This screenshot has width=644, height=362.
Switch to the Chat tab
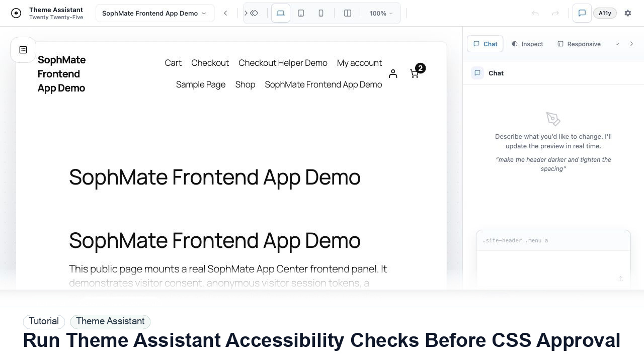click(x=486, y=44)
